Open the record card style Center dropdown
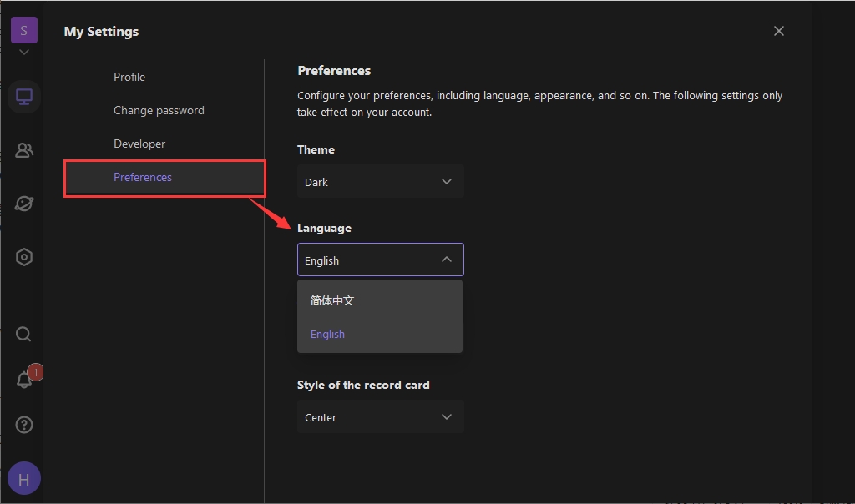Screen dimensions: 855x504 [380, 417]
